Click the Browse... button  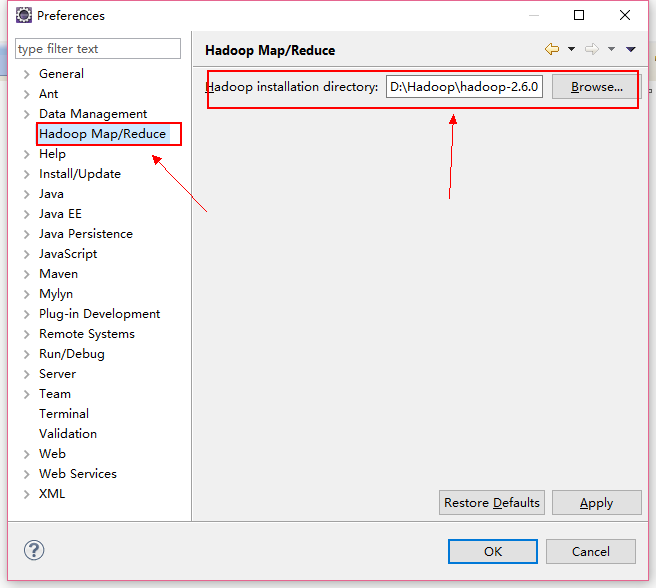[x=597, y=87]
